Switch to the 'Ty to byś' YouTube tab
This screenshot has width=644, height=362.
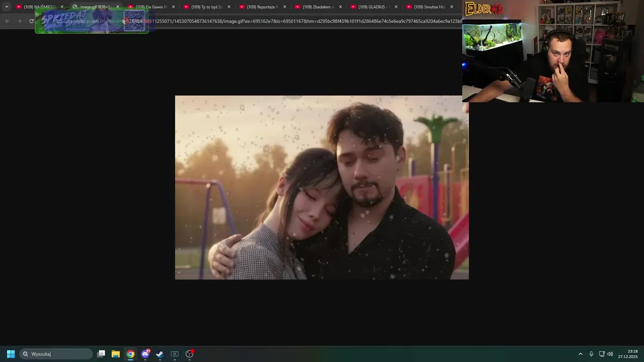coord(206,7)
